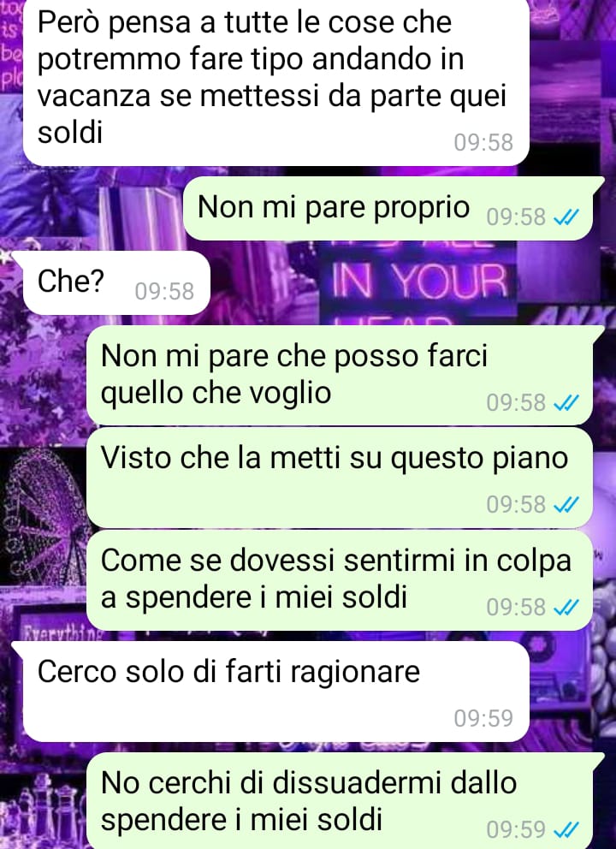Tap the 09:58 timestamp of the first received message

click(483, 142)
